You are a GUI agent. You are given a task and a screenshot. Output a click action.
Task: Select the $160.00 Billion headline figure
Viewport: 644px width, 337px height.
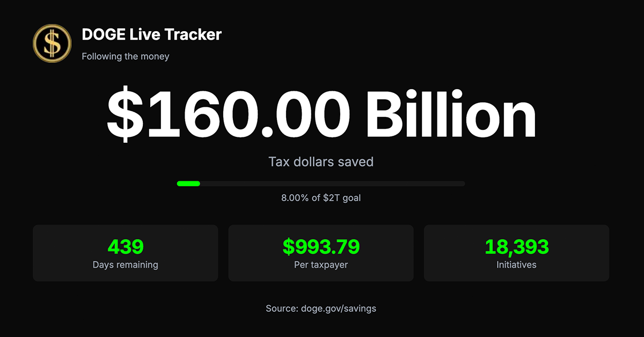tap(321, 114)
